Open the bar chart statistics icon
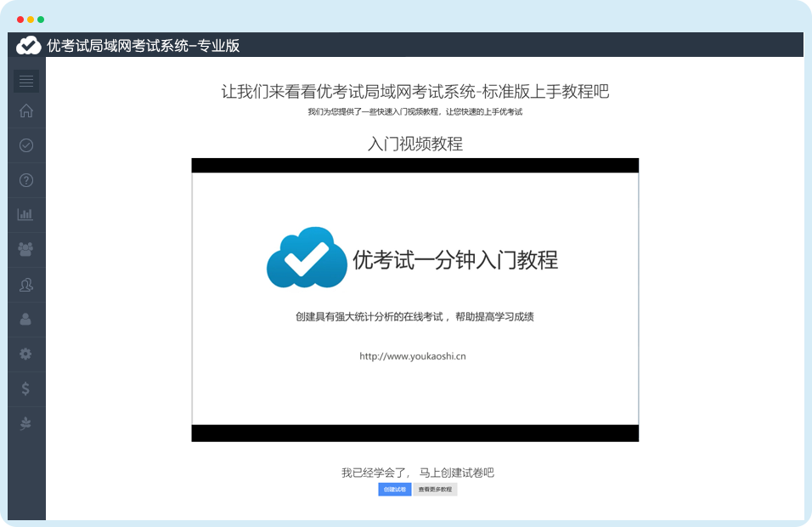Viewport: 812px width, 527px height. tap(26, 214)
